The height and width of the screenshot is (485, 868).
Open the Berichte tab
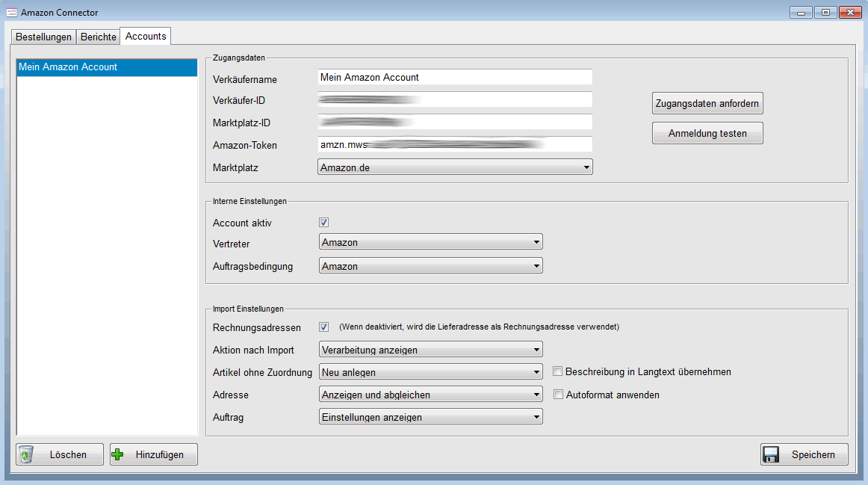click(99, 37)
